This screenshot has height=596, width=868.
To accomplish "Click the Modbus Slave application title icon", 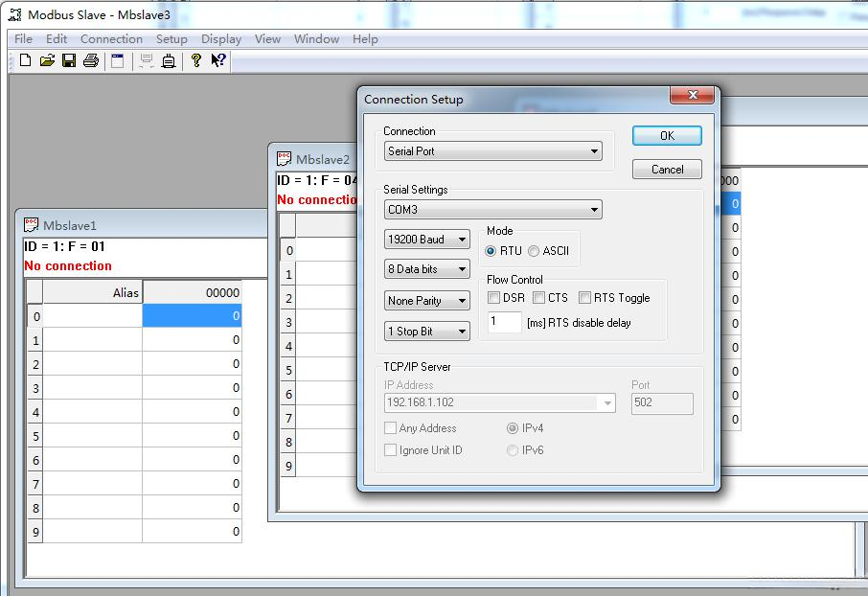I will (x=15, y=15).
